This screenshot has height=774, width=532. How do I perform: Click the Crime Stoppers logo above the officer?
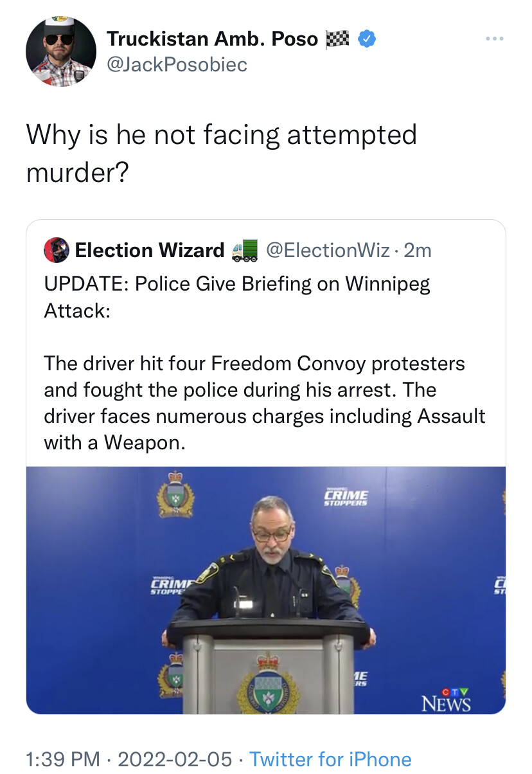(x=346, y=497)
